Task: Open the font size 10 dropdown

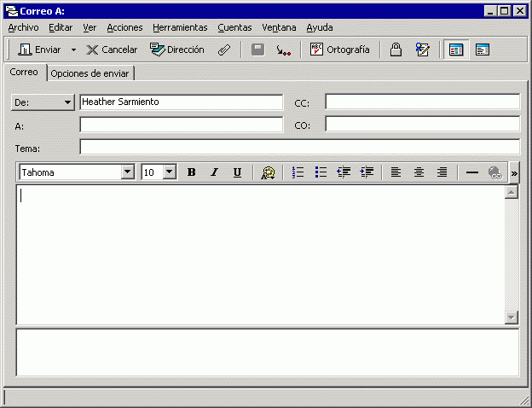Action: [170, 172]
